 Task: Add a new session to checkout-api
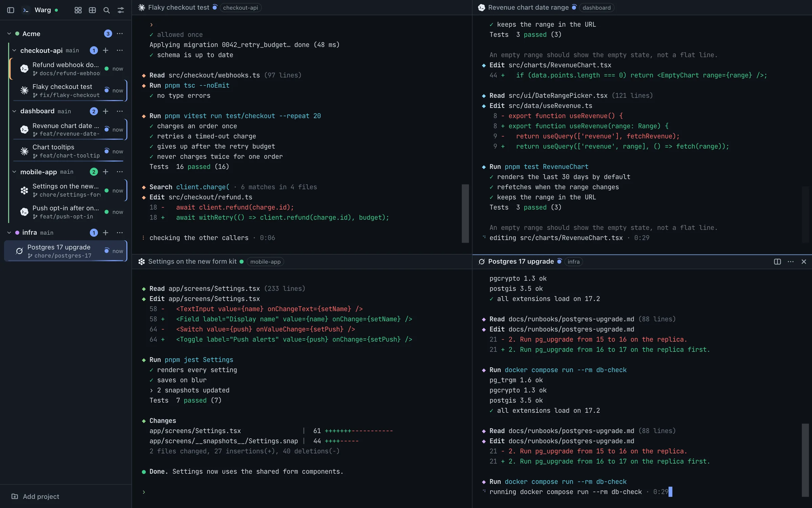click(x=106, y=50)
